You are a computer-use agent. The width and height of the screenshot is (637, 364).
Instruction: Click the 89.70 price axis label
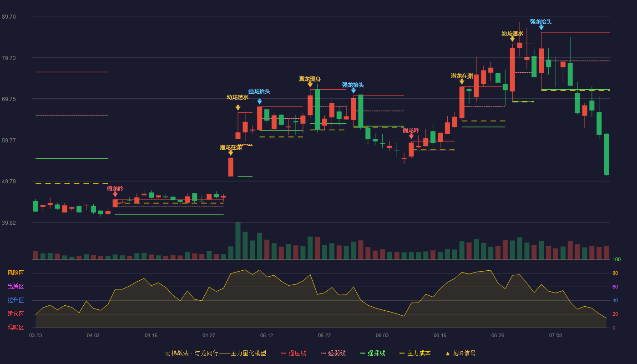point(9,17)
